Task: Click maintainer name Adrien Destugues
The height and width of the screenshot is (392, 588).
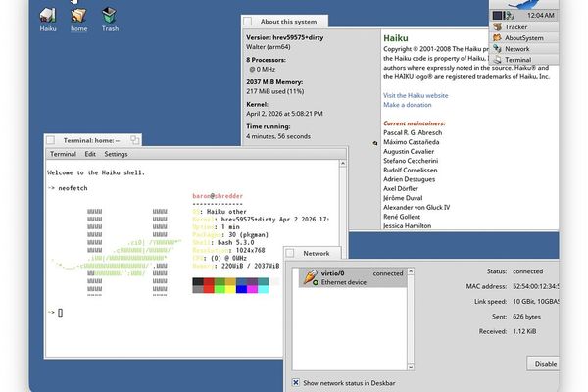Action: pos(409,179)
